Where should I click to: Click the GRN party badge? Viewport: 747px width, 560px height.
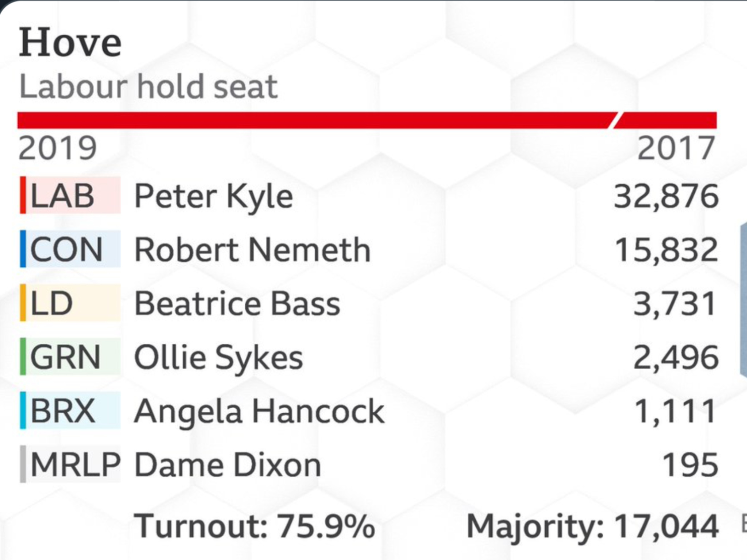pyautogui.click(x=70, y=357)
